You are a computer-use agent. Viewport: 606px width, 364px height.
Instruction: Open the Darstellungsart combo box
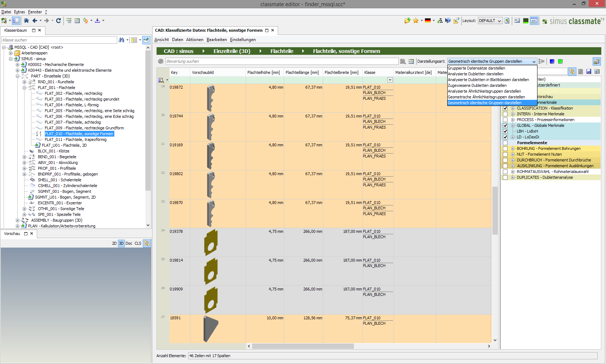[x=492, y=61]
